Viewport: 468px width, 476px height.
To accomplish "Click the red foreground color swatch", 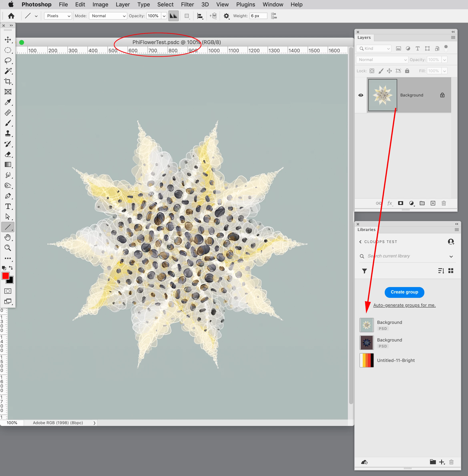I will pos(5,276).
